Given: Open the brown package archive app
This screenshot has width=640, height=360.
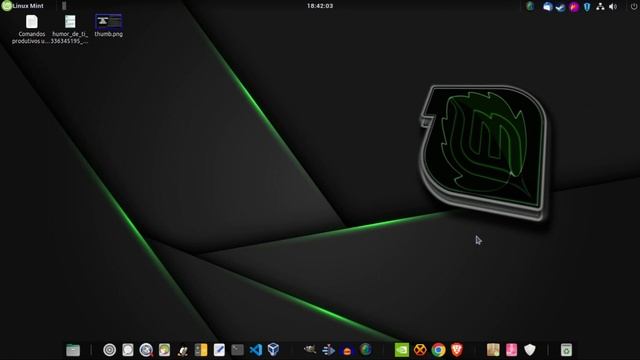Looking at the screenshot, I should pos(493,350).
